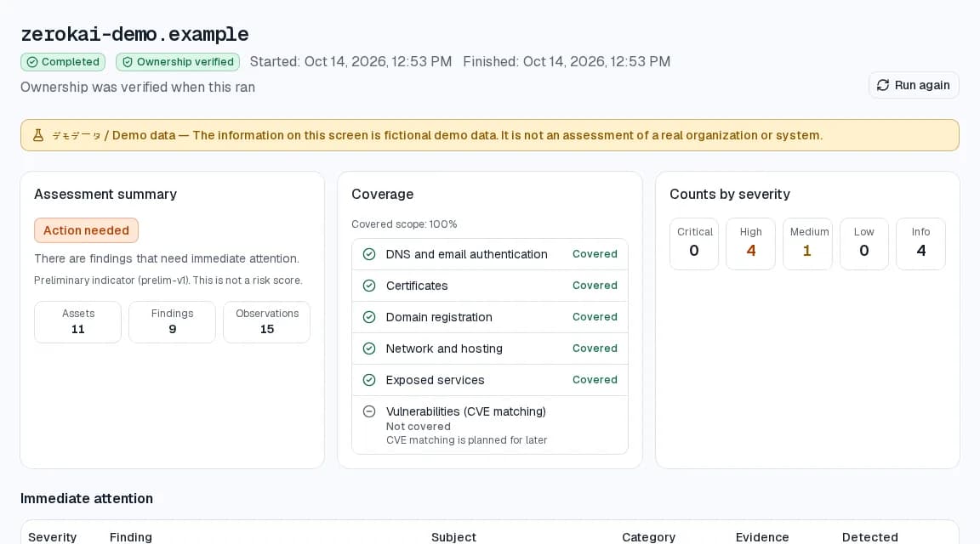Click the Domain registration row label
The width and height of the screenshot is (980, 544).
tap(439, 317)
